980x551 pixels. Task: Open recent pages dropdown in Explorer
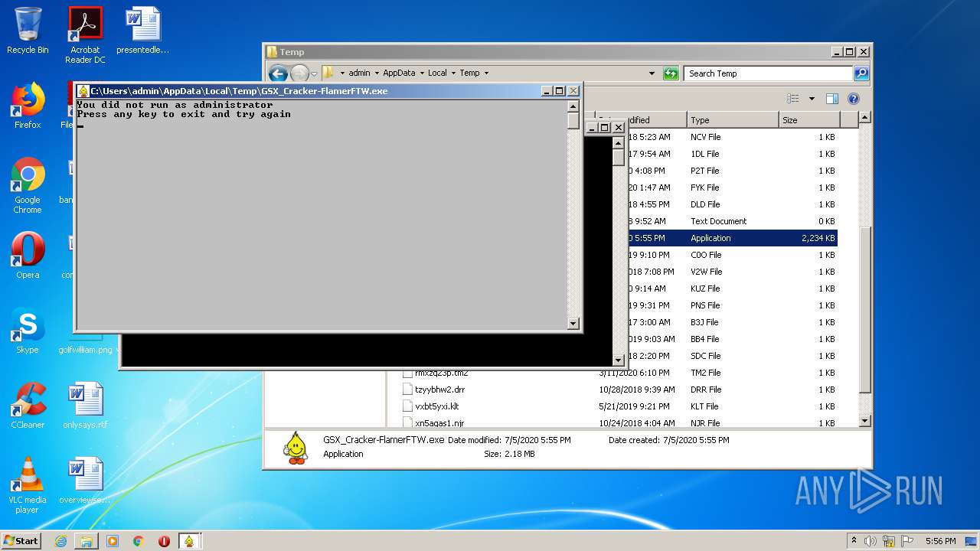pyautogui.click(x=314, y=73)
